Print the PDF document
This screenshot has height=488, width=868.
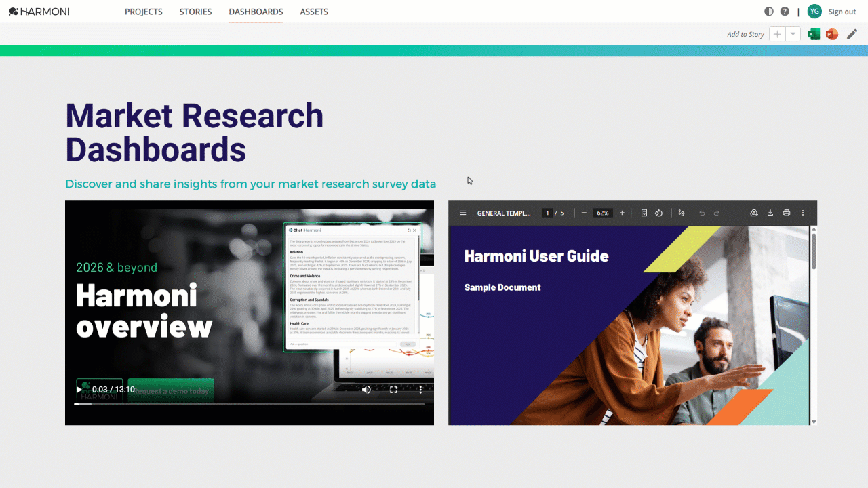[x=787, y=213]
